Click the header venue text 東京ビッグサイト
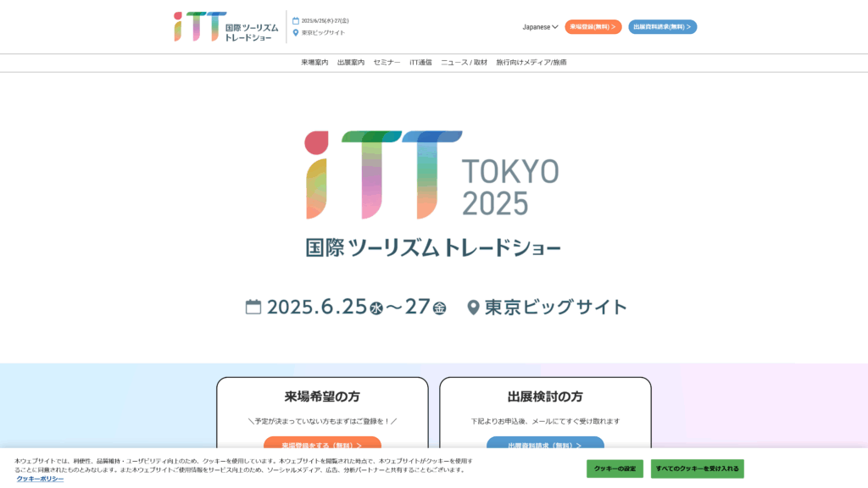868x488 pixels. click(x=323, y=33)
